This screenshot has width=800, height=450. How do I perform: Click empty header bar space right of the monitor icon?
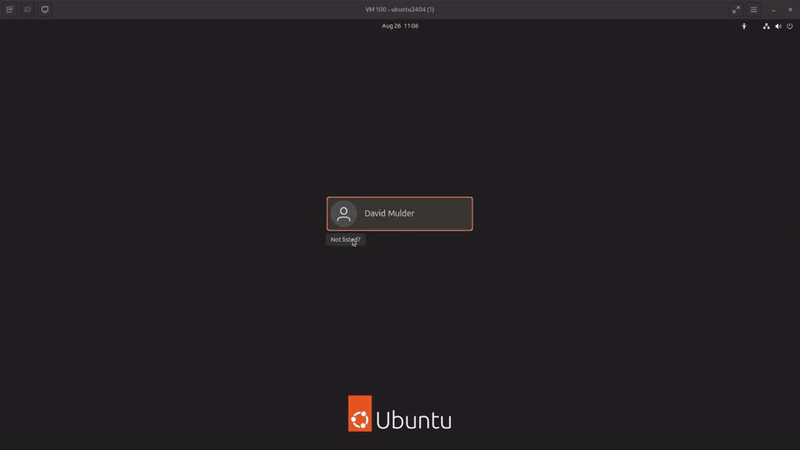pos(150,9)
